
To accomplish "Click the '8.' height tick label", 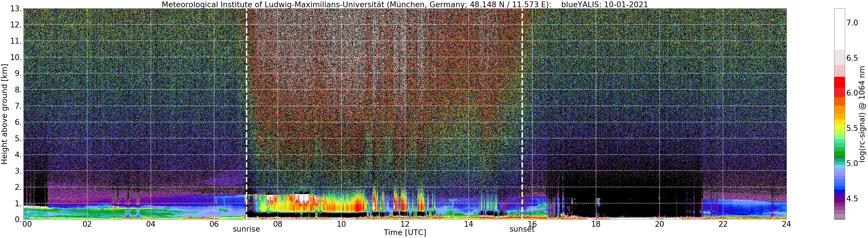I will click(18, 90).
